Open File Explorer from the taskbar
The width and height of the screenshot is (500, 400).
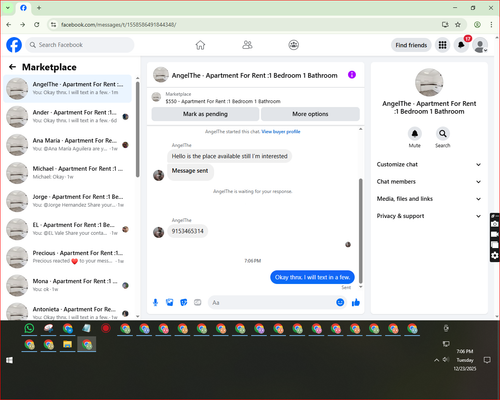coord(67,344)
